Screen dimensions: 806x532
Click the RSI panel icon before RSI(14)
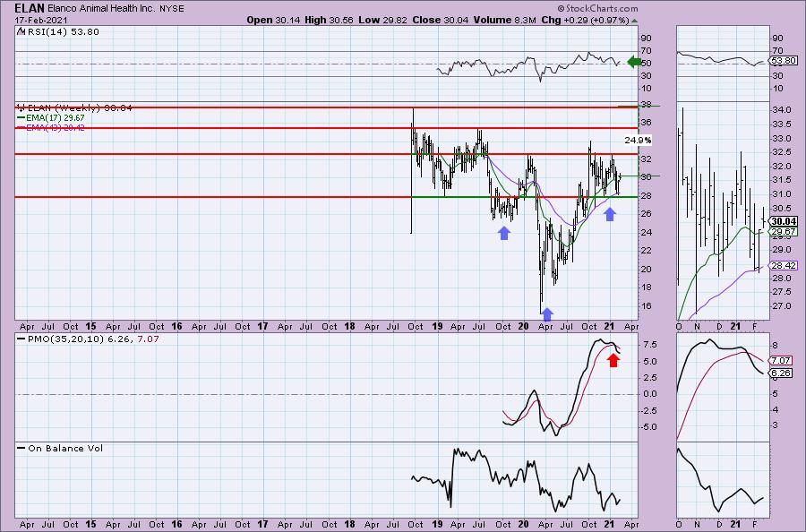coord(21,32)
